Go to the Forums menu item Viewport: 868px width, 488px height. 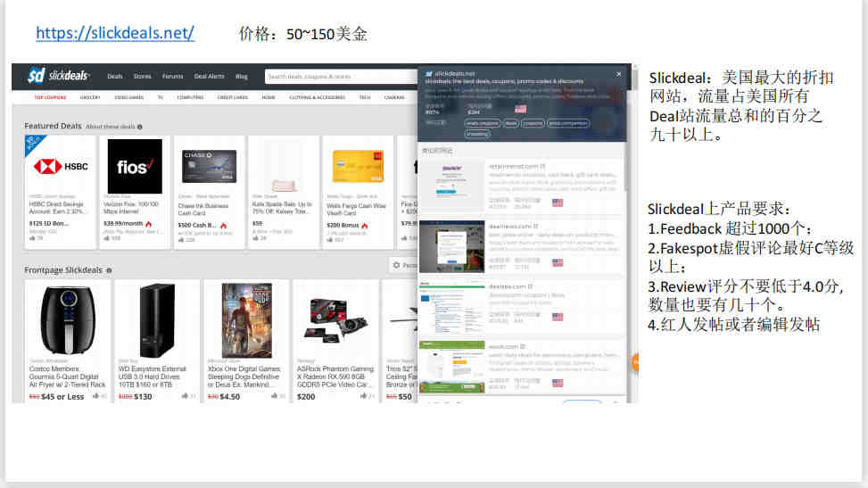click(x=173, y=77)
